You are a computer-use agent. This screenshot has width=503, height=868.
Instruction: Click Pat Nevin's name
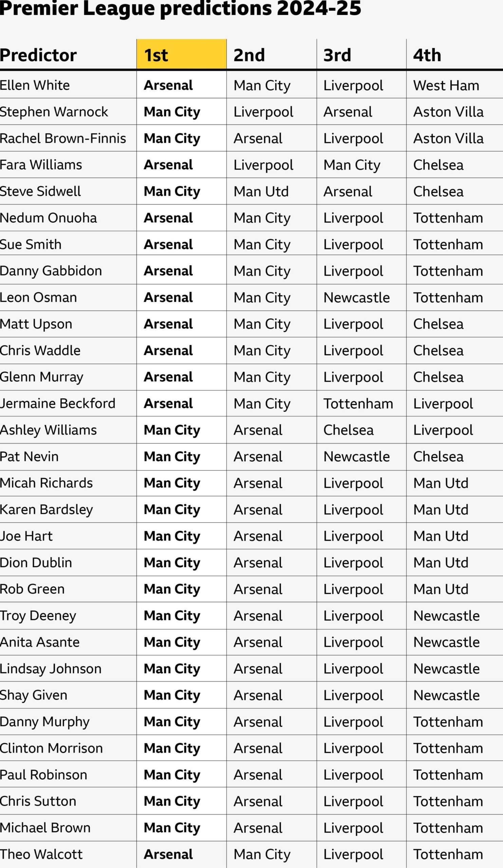click(x=29, y=457)
